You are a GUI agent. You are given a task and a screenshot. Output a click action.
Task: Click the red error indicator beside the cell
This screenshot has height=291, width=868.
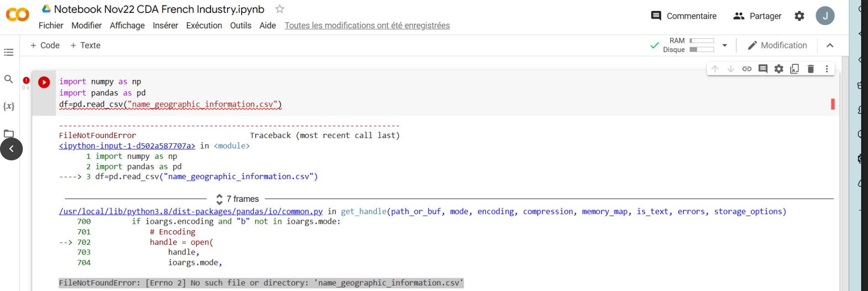coord(26,80)
